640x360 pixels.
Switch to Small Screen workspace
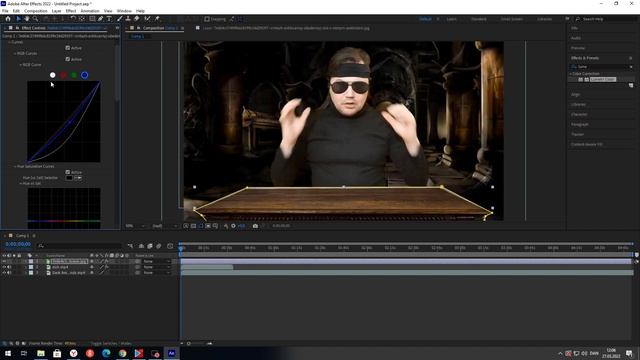tap(511, 19)
